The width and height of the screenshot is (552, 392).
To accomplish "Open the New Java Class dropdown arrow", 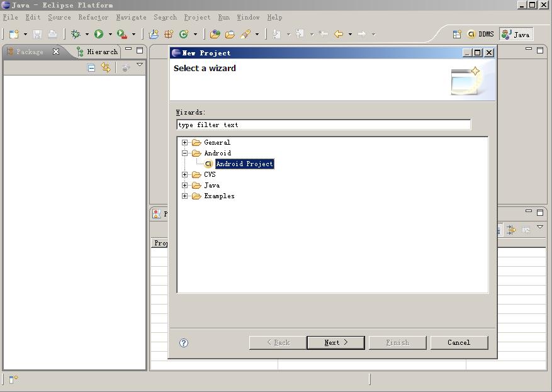I will 195,34.
